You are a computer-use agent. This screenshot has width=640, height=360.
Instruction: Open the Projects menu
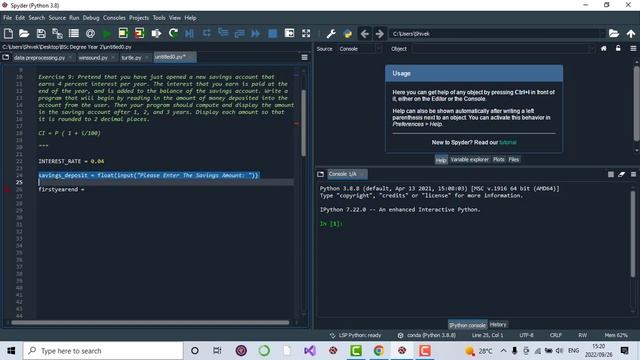139,18
